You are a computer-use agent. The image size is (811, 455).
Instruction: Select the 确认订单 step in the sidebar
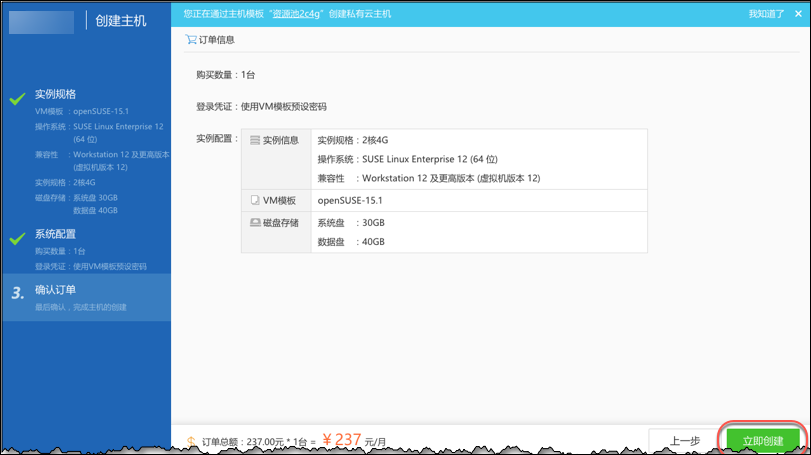click(55, 290)
